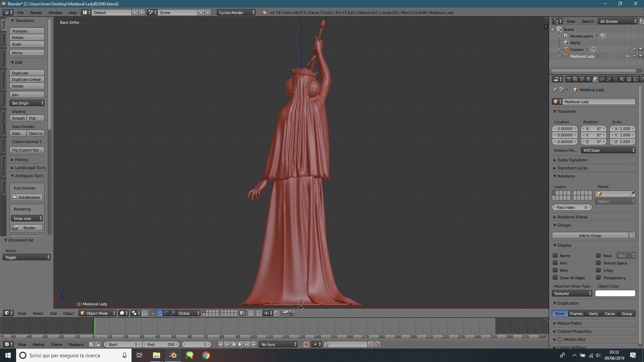This screenshot has height=362, width=644.
Task: Open the Window menu
Action: click(x=55, y=12)
